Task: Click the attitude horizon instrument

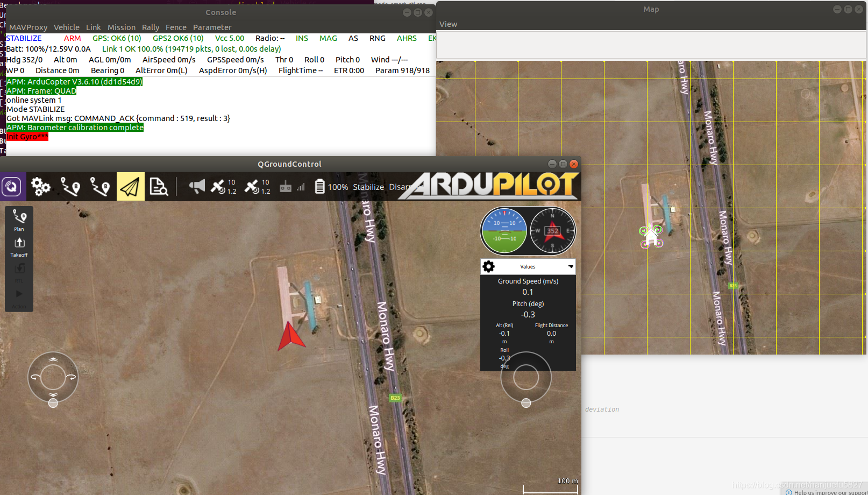Action: (504, 230)
